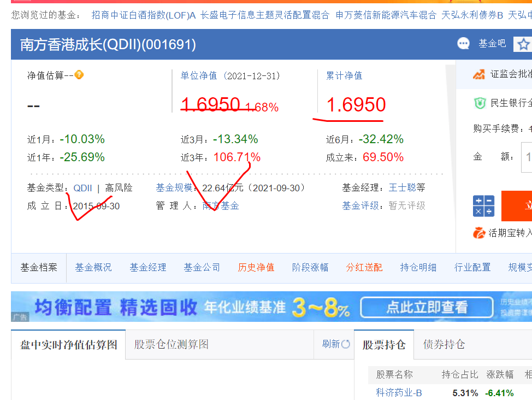Viewport: 532px width, 400px height.
Task: Open the 历史净值 menu item
Action: pos(256,268)
